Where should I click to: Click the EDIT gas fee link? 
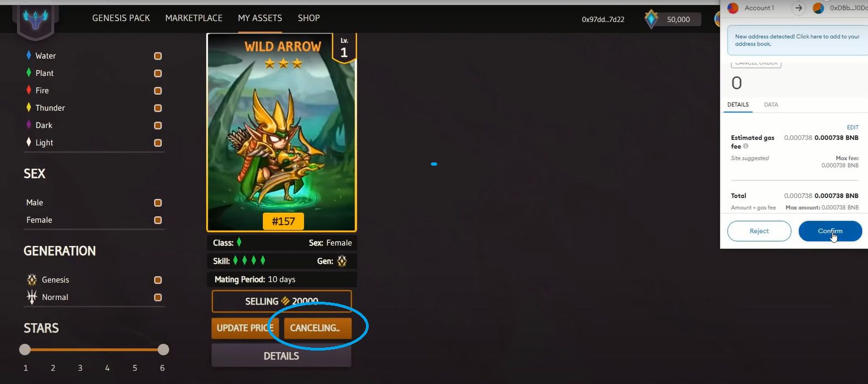(853, 127)
